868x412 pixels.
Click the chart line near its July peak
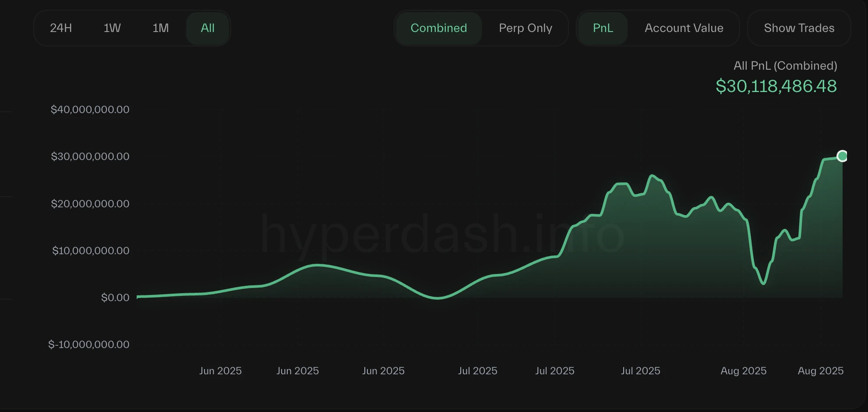pyautogui.click(x=652, y=175)
